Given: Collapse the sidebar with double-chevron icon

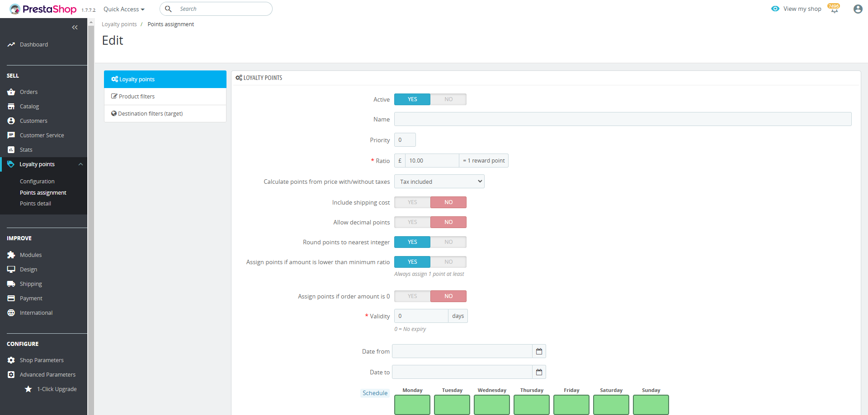Looking at the screenshot, I should click(75, 28).
